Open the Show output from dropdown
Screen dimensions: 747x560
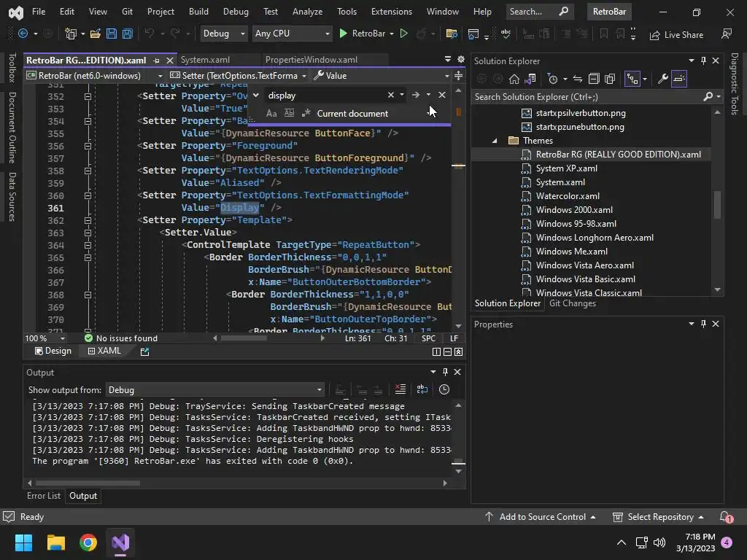(x=214, y=389)
